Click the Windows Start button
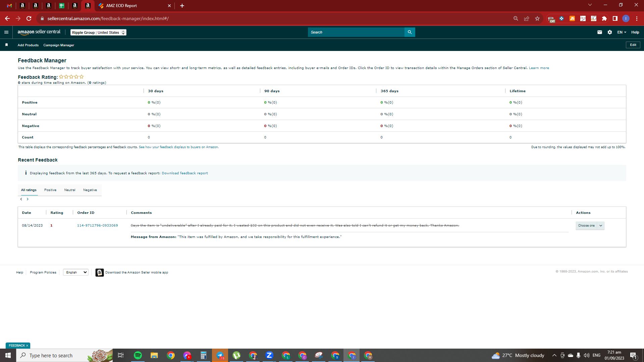Screen dimensions: 644x362 [x=8, y=355]
